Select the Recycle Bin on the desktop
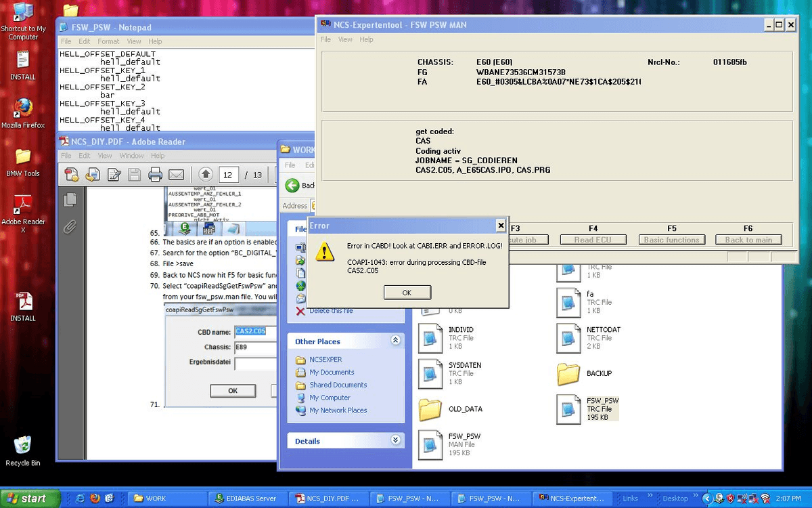This screenshot has height=508, width=812. coord(23,446)
